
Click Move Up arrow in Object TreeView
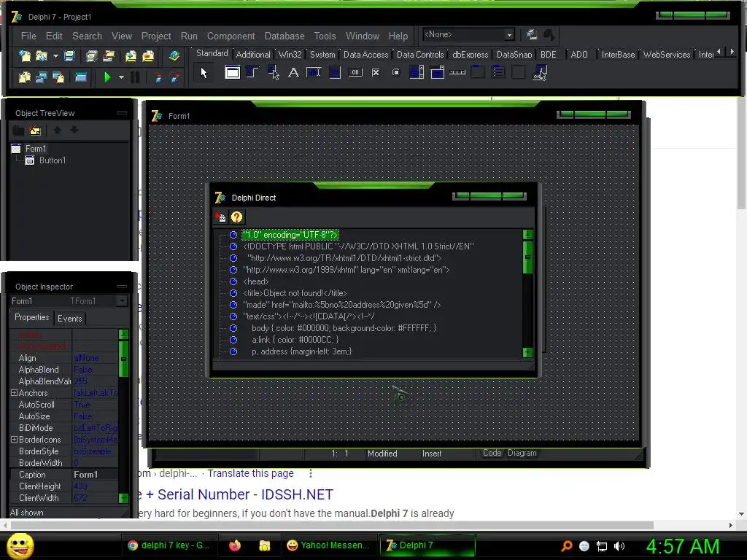(x=57, y=130)
